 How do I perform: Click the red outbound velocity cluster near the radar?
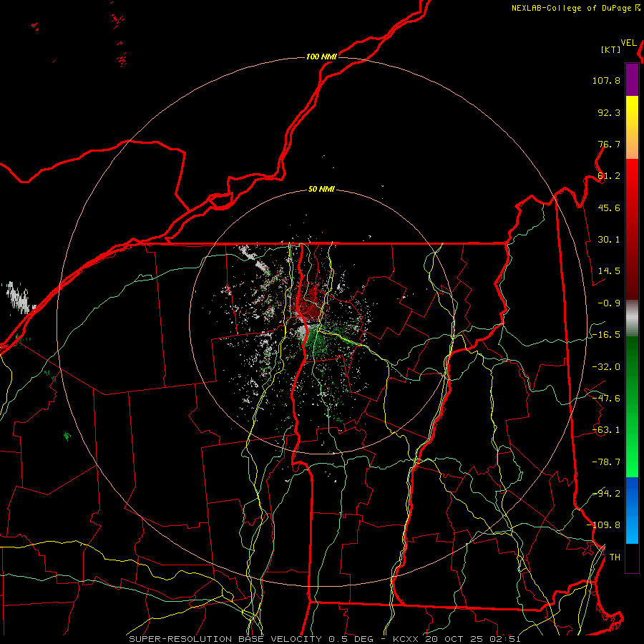310,303
